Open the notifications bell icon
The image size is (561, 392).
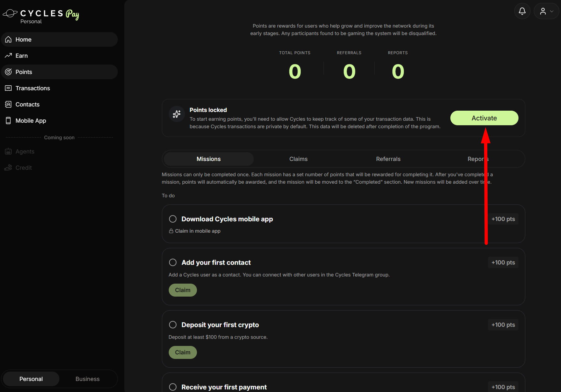(522, 11)
